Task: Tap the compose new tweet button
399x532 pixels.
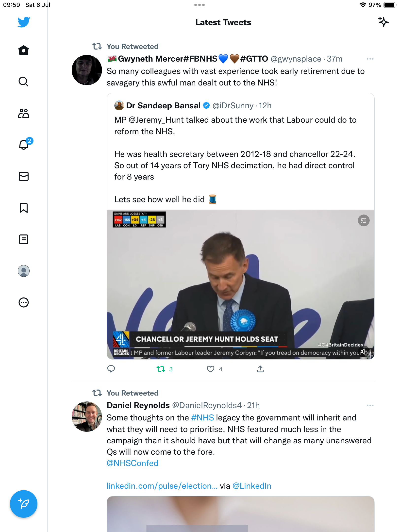Action: (x=24, y=504)
